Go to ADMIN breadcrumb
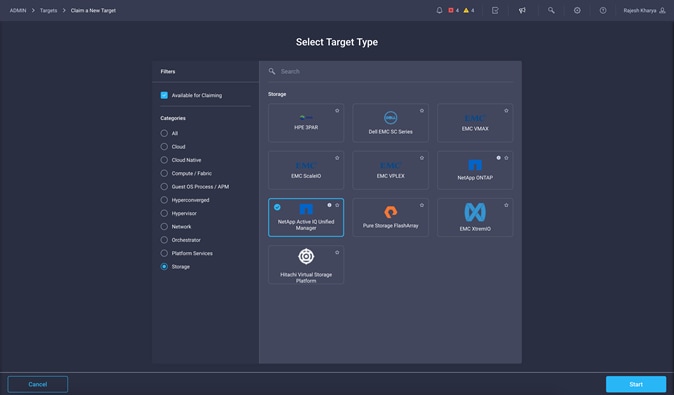 click(18, 10)
